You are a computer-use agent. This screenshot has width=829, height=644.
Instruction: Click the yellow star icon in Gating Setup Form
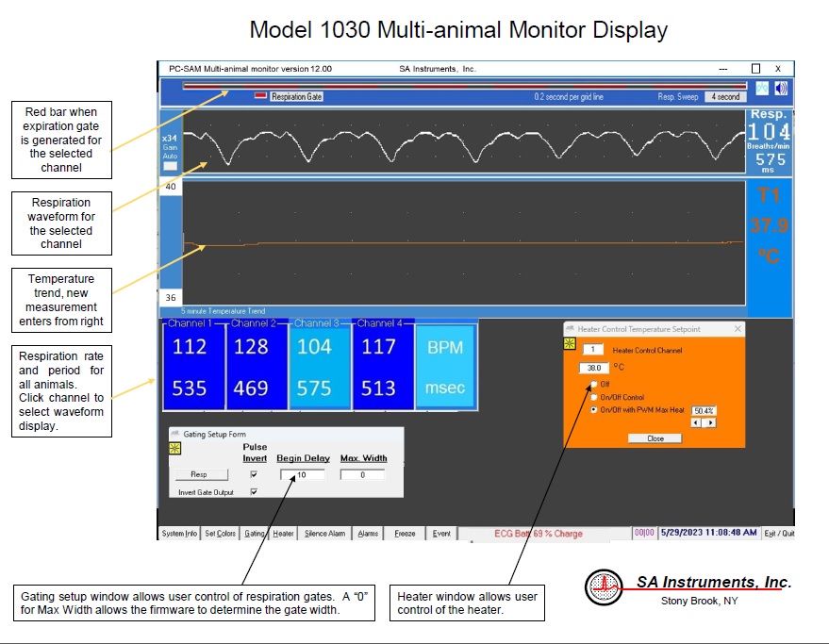(x=175, y=449)
